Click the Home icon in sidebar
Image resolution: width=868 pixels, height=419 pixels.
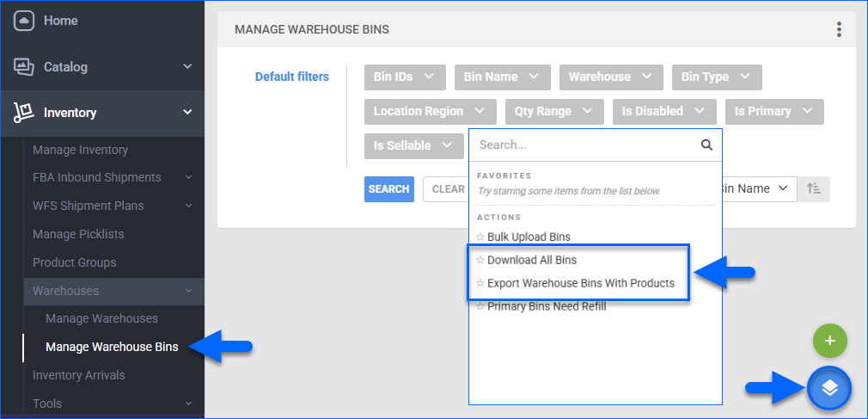(x=23, y=21)
